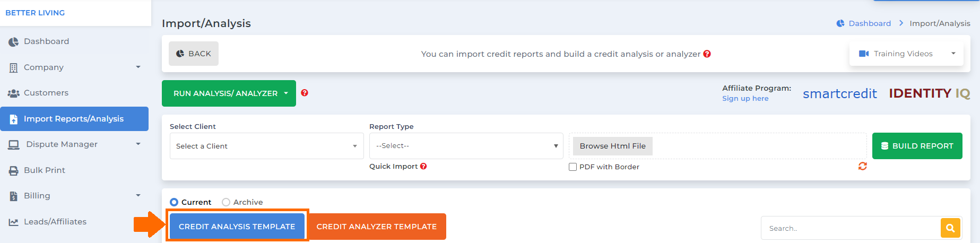Click the orange search magnifier button
Viewport: 980px width, 243px height.
pos(950,228)
